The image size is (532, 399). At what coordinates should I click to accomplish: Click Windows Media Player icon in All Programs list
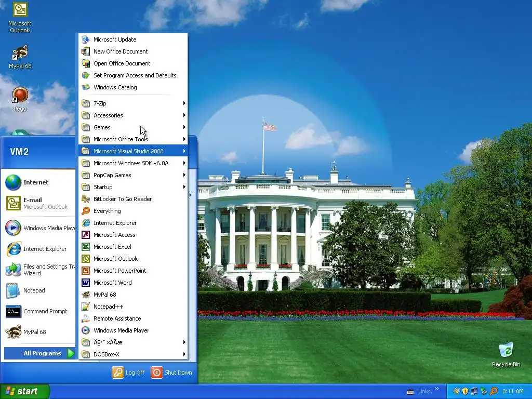pyautogui.click(x=86, y=330)
